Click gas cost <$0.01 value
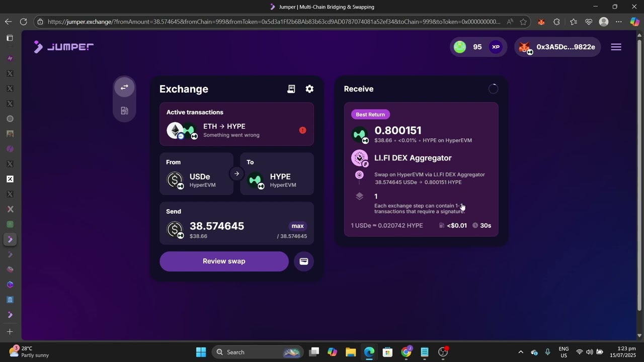644x362 pixels. pos(457,226)
